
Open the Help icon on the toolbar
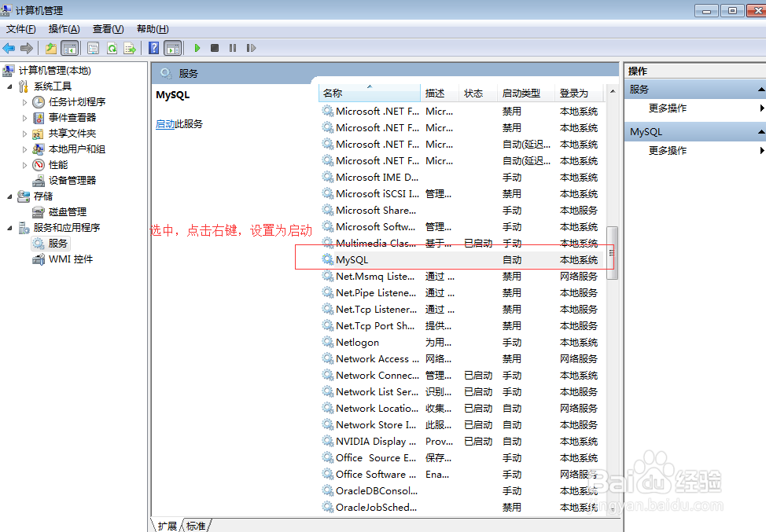(x=153, y=48)
